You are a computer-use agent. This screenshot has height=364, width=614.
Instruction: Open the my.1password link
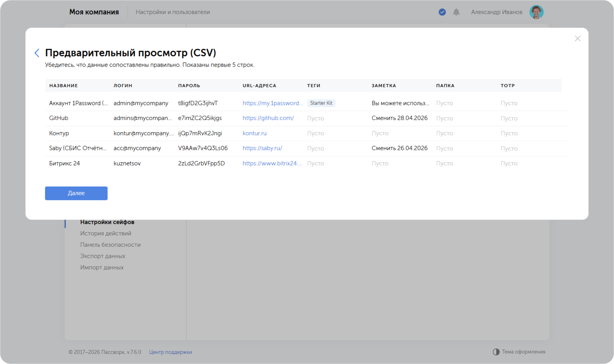point(273,103)
